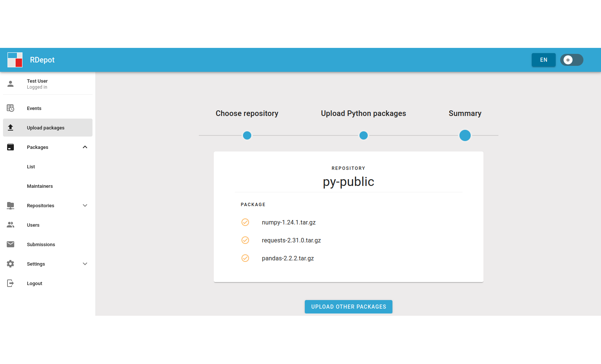
Task: Click the Upload Other Packages button
Action: click(x=349, y=307)
